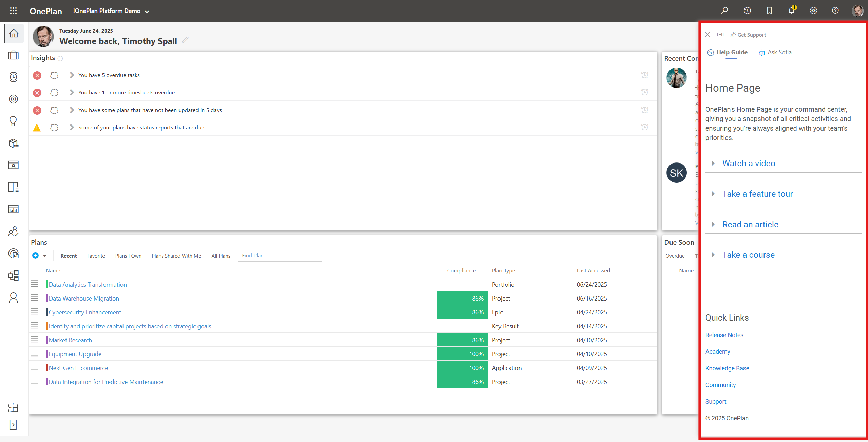Image resolution: width=868 pixels, height=442 pixels.
Task: Toggle the badge on overdue tasks insight
Action: coord(54,75)
